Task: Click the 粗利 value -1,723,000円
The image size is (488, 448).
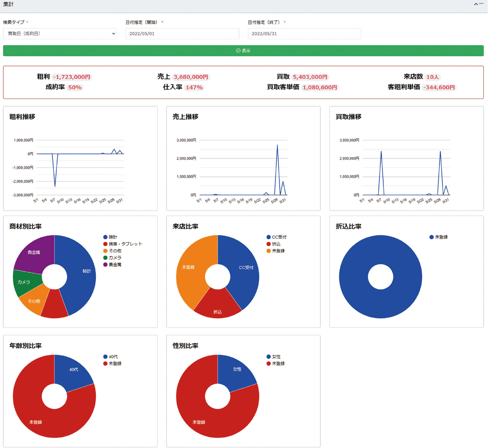Action: pyautogui.click(x=72, y=77)
